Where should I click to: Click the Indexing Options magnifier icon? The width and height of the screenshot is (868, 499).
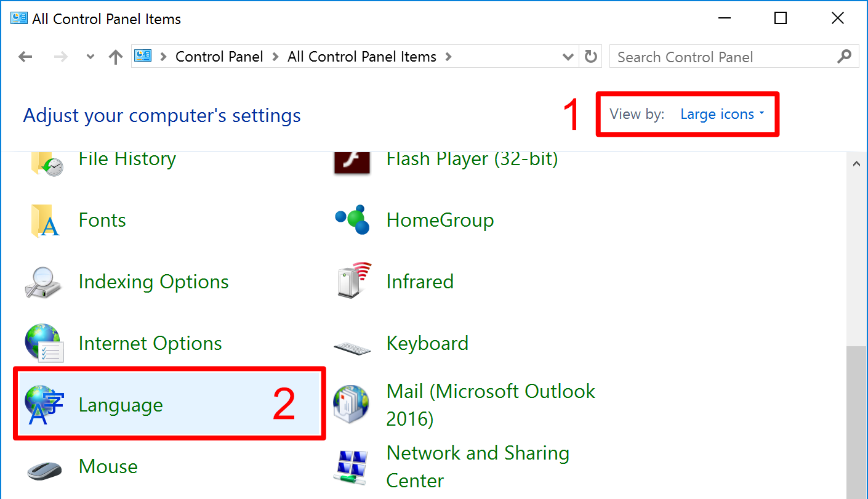[x=44, y=282]
